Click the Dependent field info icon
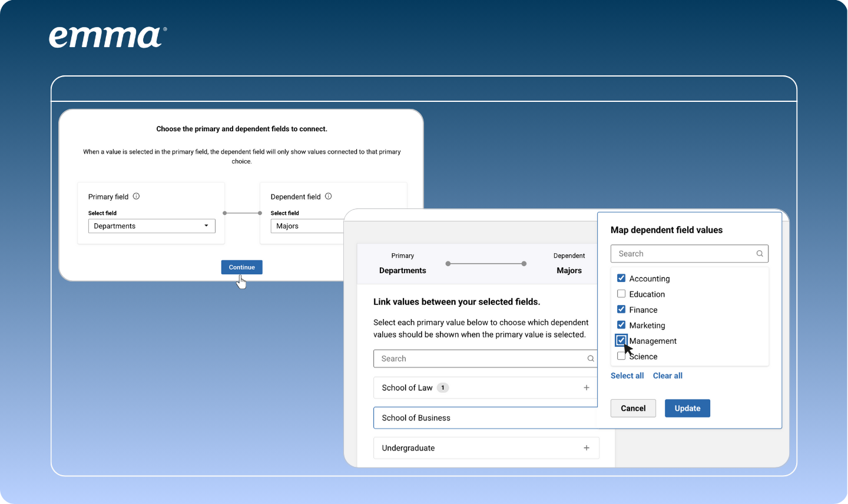The height and width of the screenshot is (504, 848). pos(329,196)
